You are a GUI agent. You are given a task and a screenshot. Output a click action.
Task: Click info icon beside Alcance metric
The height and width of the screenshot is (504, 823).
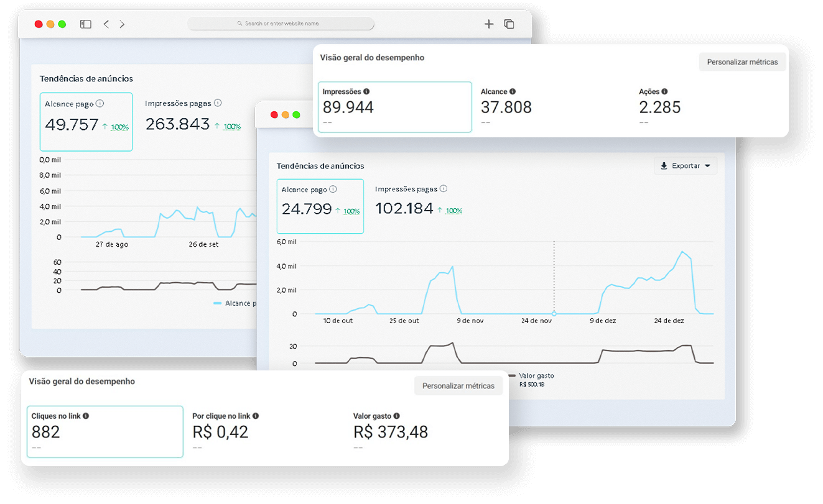[x=513, y=91]
